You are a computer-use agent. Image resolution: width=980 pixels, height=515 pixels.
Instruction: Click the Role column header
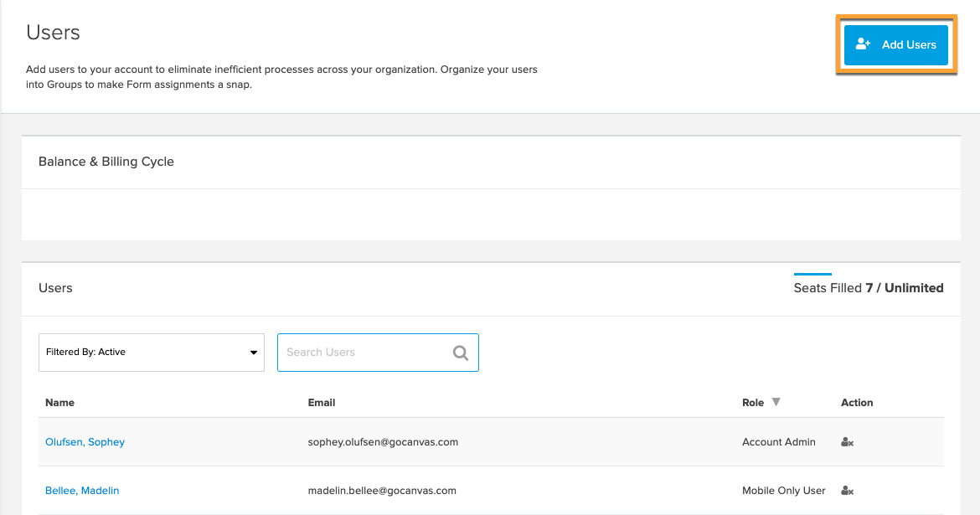click(753, 403)
